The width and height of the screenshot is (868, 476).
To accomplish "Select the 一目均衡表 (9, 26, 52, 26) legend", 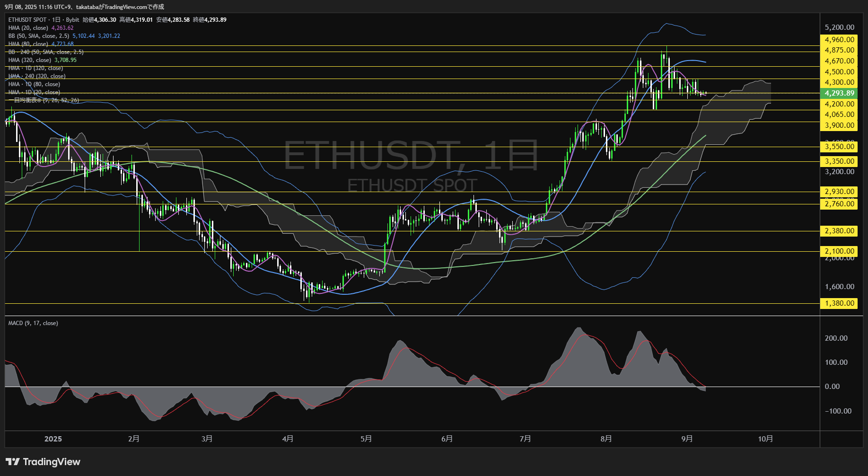I will [x=44, y=100].
